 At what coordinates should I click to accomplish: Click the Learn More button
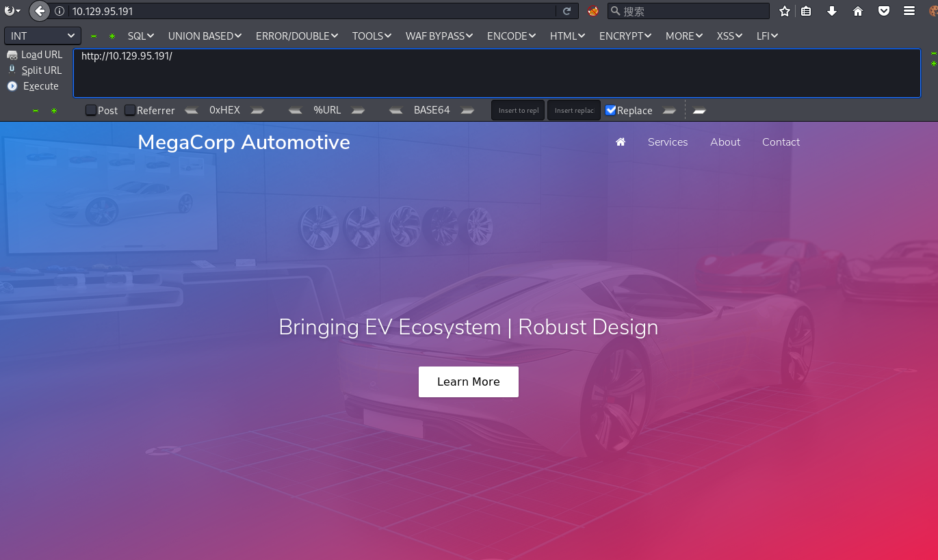pyautogui.click(x=468, y=382)
